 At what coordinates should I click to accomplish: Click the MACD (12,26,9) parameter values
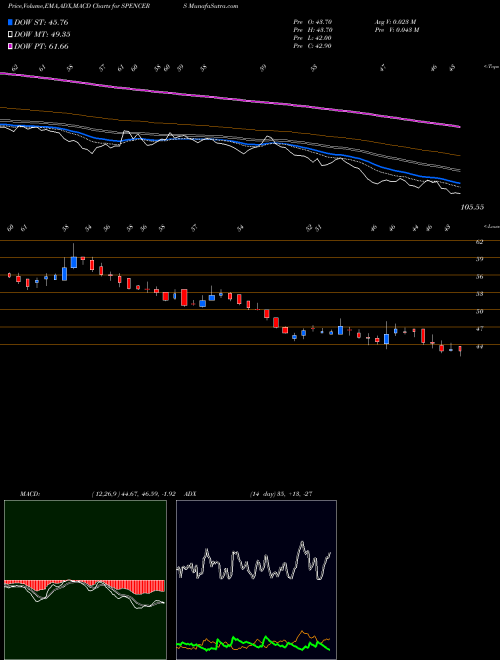tap(133, 494)
